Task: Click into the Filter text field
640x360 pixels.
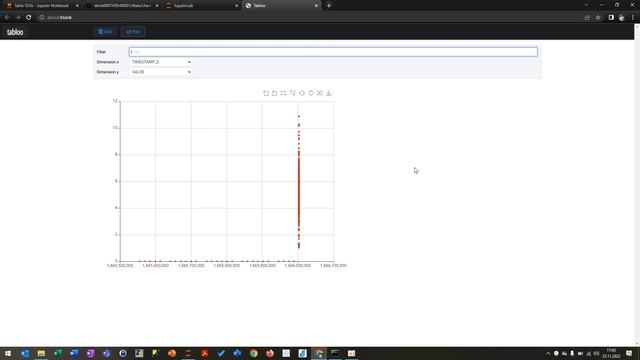Action: (333, 52)
